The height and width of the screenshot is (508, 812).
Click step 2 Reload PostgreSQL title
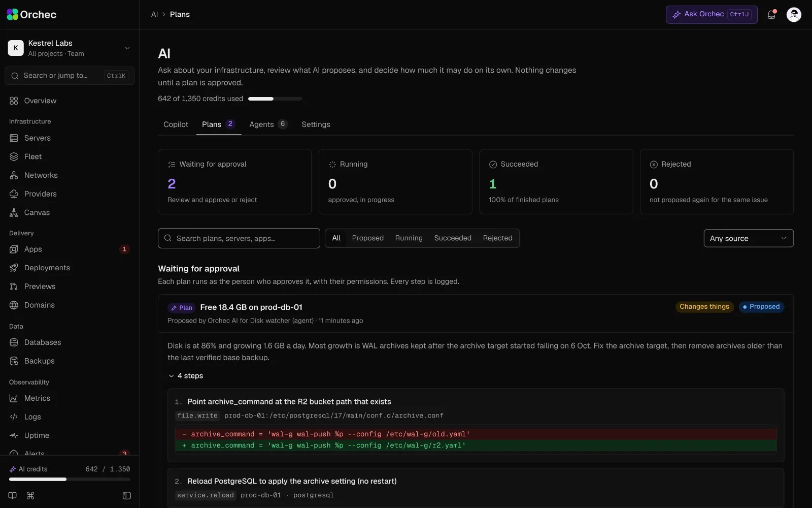click(x=292, y=481)
